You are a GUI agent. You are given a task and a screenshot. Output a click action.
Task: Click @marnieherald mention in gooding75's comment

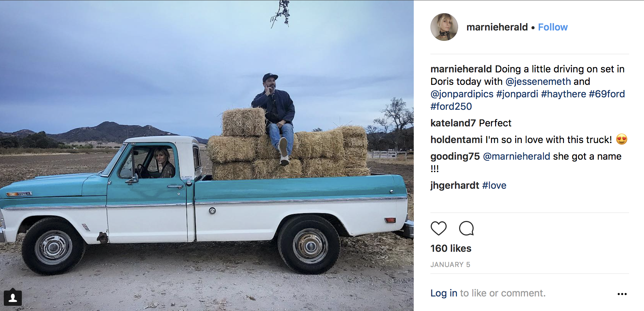[x=516, y=156]
